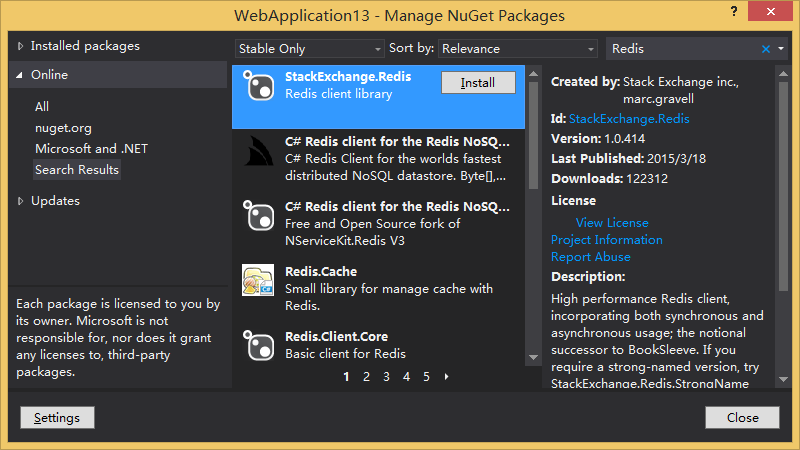
Task: Select the Redis.Cache package title
Action: coord(321,271)
